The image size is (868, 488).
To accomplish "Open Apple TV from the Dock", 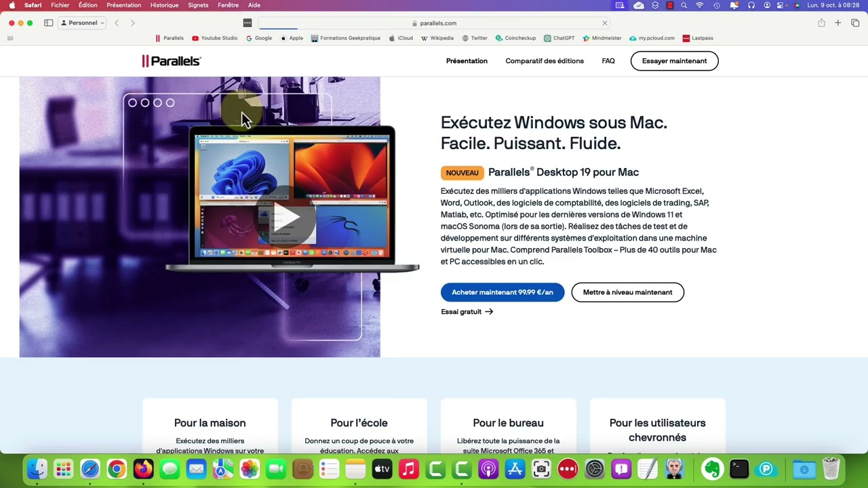I will point(382,469).
